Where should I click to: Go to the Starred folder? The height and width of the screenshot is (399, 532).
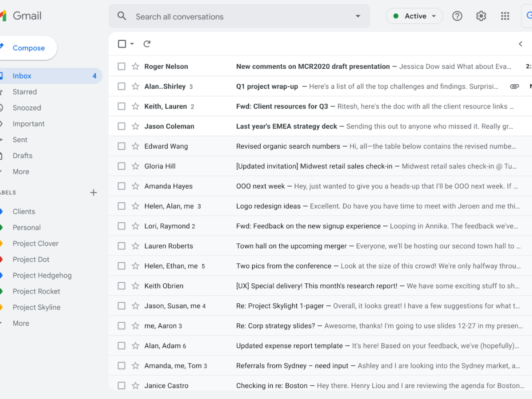(24, 92)
